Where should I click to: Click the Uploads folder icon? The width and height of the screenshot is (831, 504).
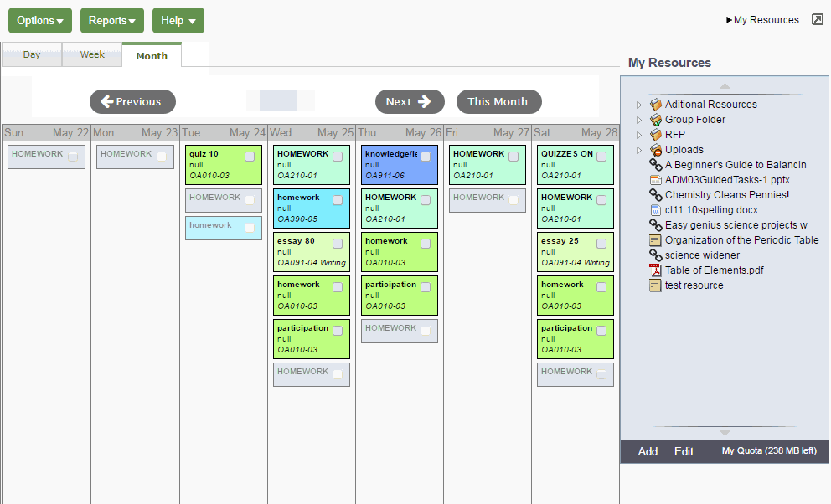click(656, 150)
